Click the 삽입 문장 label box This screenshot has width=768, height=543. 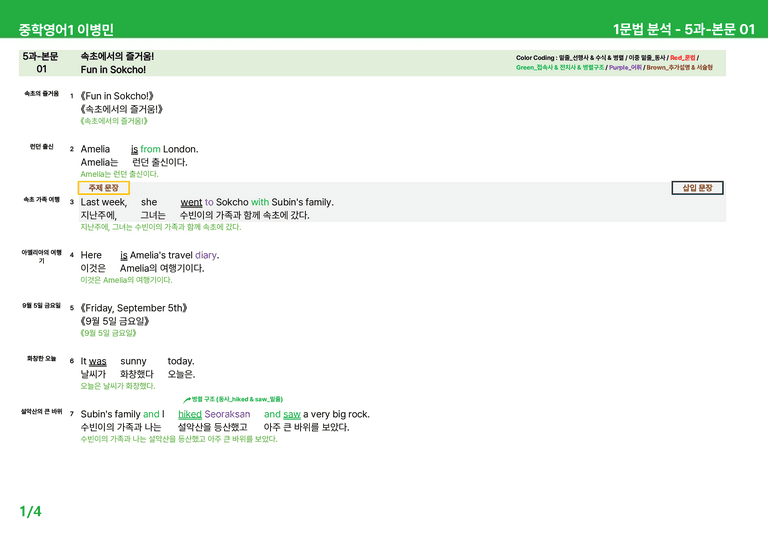[697, 188]
